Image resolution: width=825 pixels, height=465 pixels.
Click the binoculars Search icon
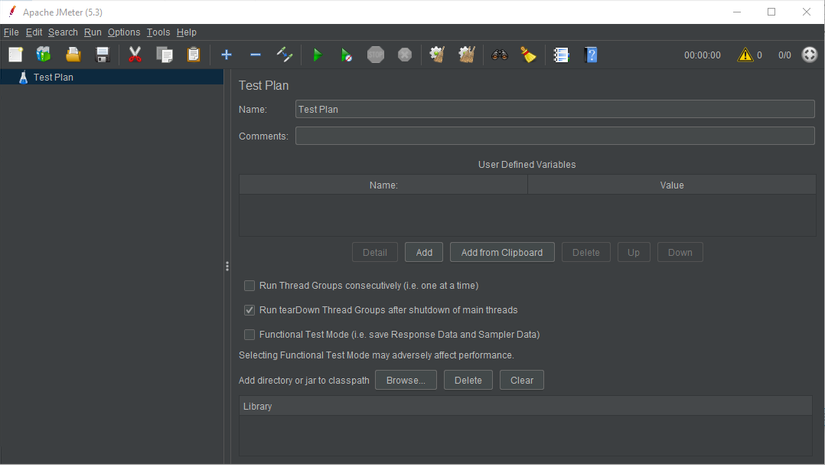(500, 55)
